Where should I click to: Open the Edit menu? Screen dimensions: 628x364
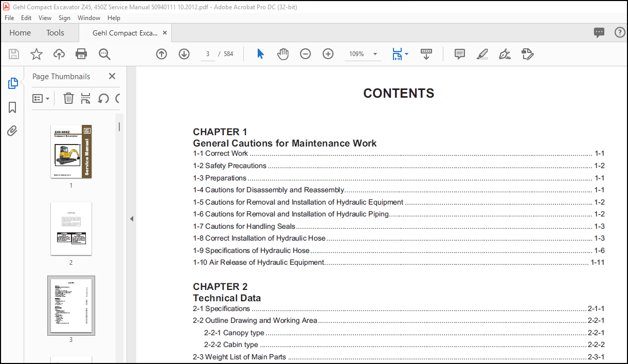[x=26, y=17]
